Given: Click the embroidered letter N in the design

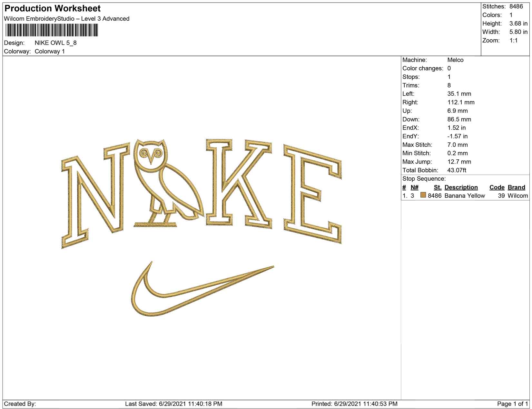Looking at the screenshot, I should [x=95, y=196].
